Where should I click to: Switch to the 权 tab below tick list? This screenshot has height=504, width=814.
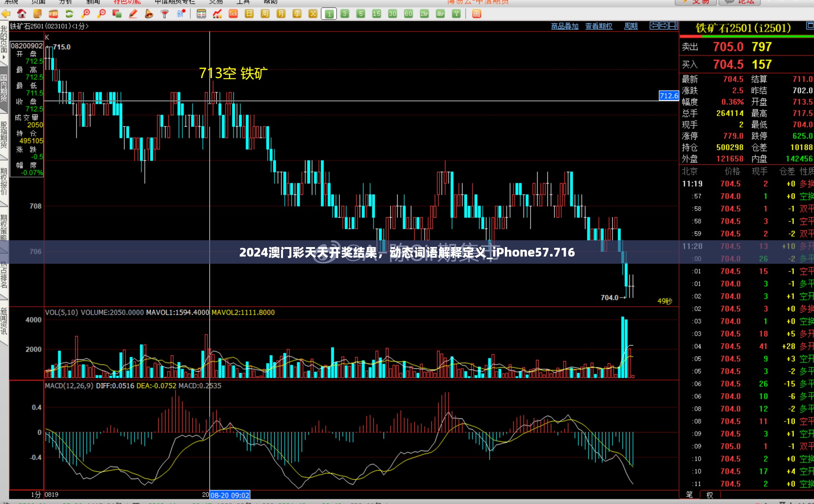[x=710, y=495]
